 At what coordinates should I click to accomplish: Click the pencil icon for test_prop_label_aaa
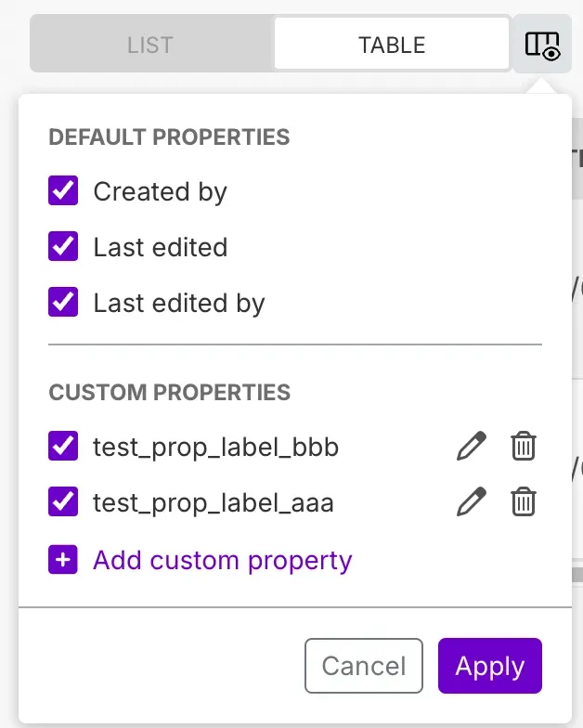point(472,503)
